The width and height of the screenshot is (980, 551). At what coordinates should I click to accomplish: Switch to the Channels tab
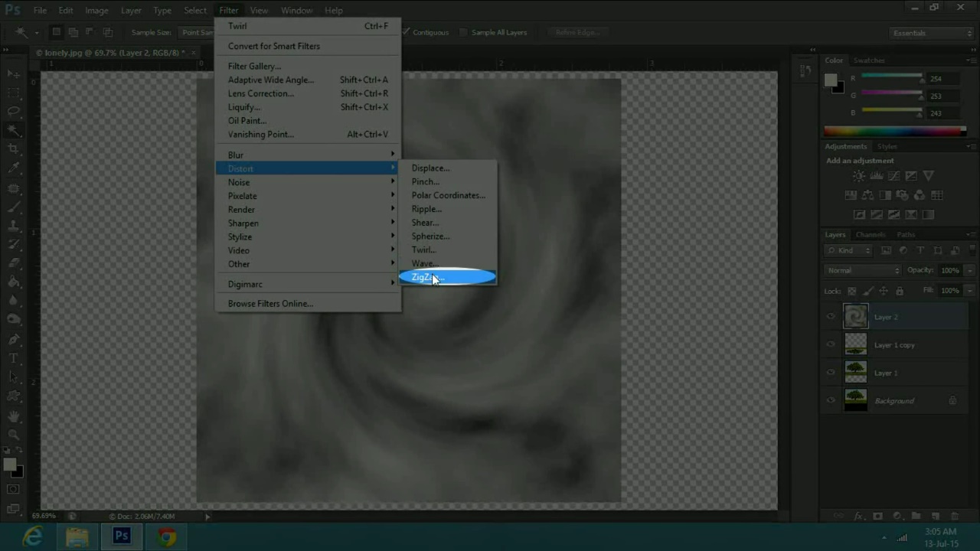point(871,235)
